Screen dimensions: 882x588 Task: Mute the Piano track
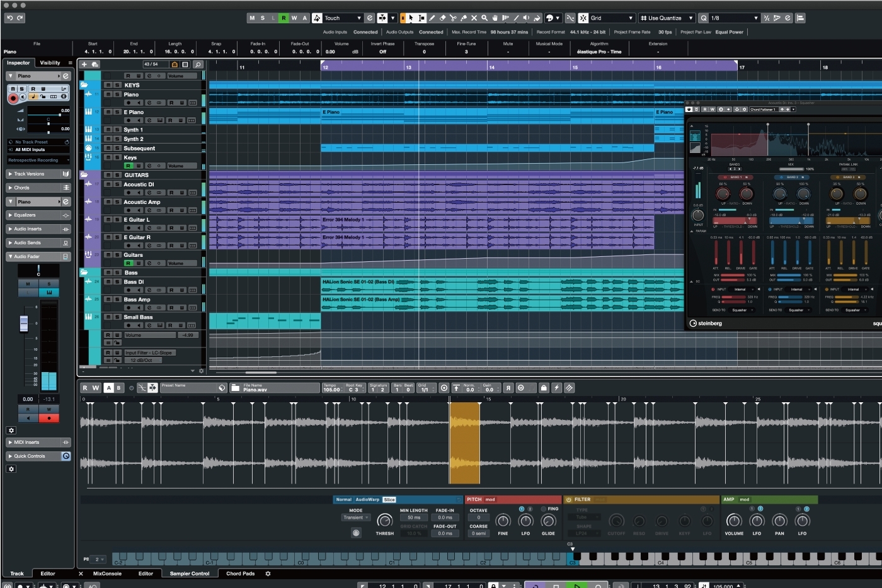108,94
